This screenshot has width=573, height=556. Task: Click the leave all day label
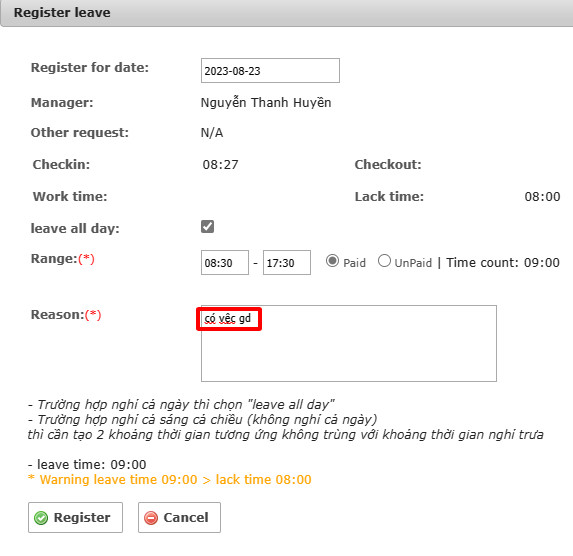pyautogui.click(x=75, y=228)
